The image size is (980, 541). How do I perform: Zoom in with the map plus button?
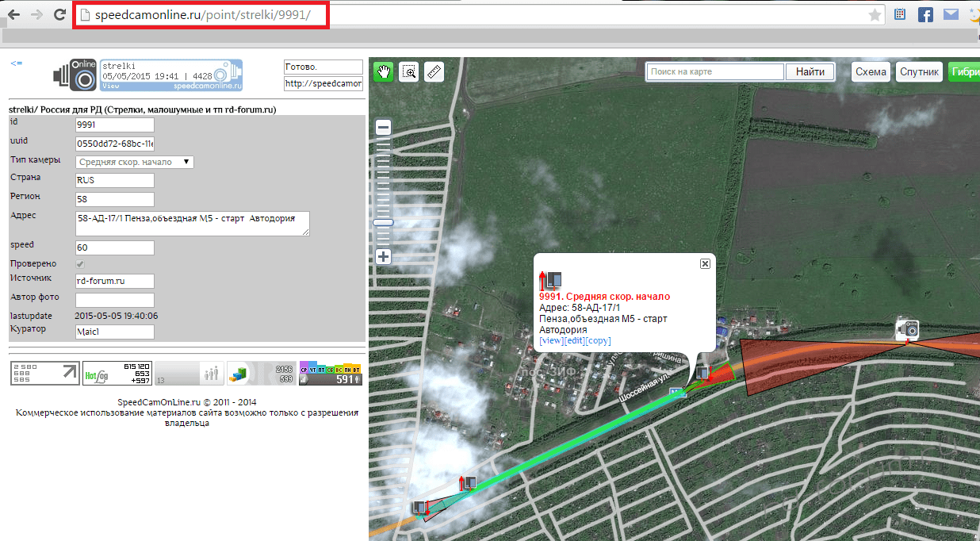point(384,257)
